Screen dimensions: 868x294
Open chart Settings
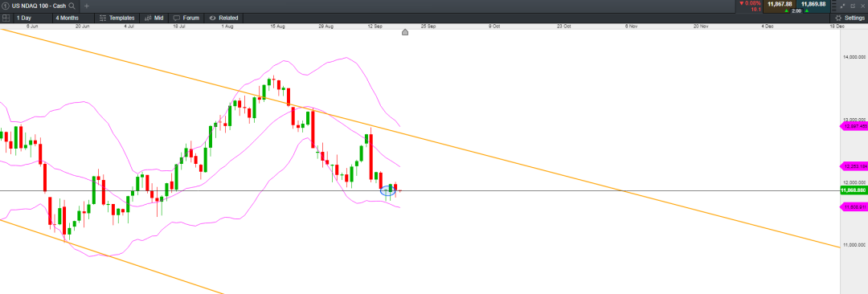pyautogui.click(x=850, y=18)
